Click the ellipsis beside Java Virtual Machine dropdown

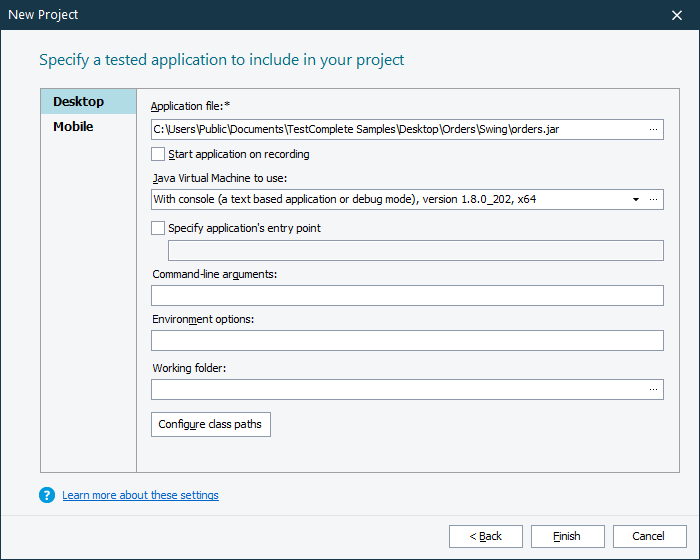pyautogui.click(x=653, y=200)
